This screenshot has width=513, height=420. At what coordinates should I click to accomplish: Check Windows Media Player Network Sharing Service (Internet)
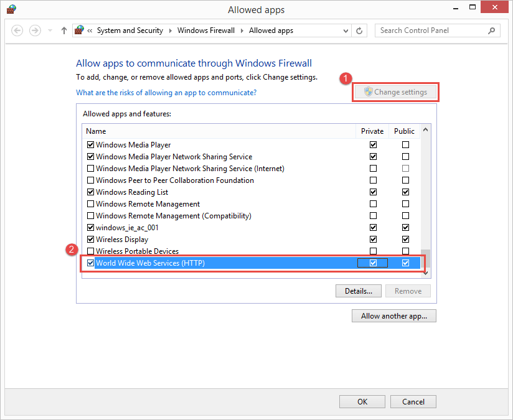point(91,168)
